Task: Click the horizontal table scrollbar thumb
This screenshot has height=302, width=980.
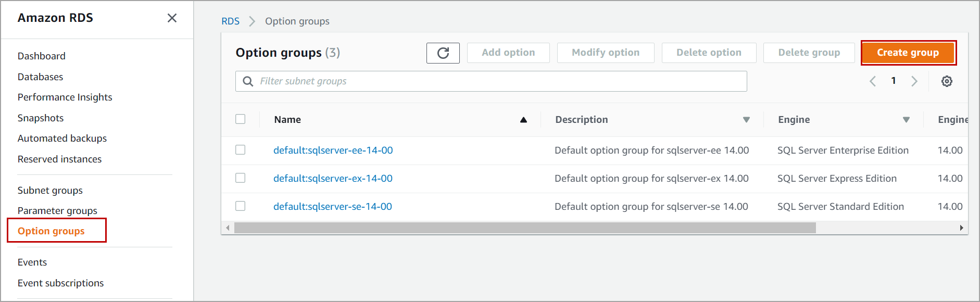Action: [525, 228]
